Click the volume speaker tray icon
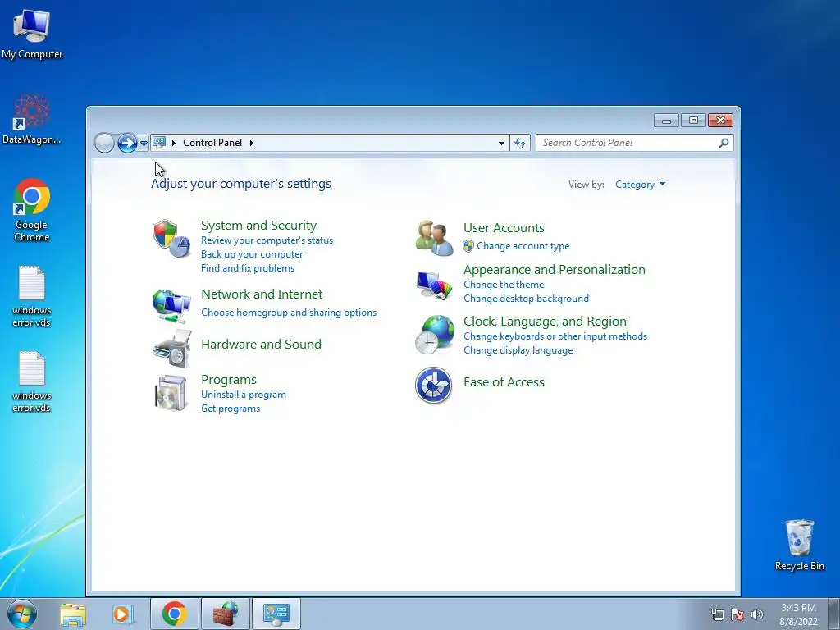This screenshot has width=840, height=630. [x=757, y=614]
